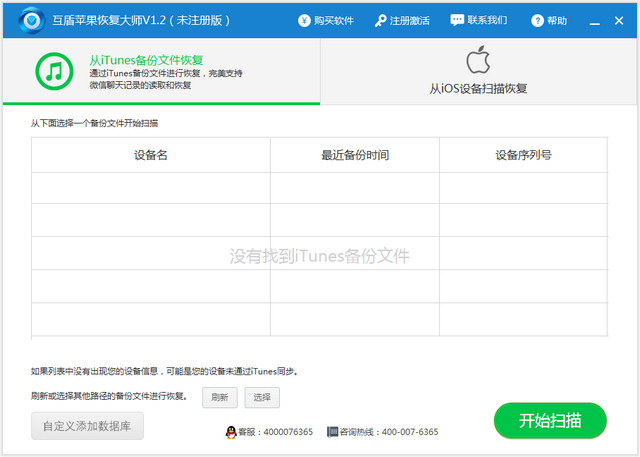The height and width of the screenshot is (457, 640).
Task: Click the question mark help icon
Action: point(538,20)
